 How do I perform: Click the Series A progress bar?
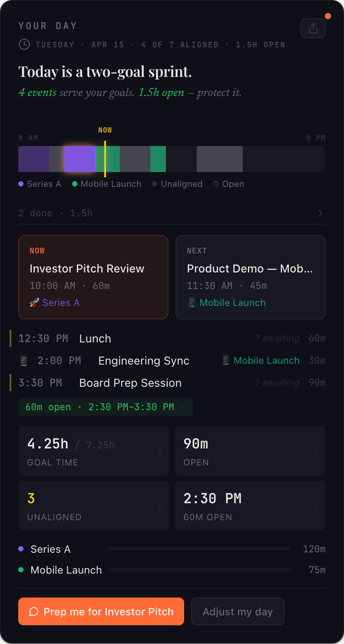pyautogui.click(x=198, y=549)
